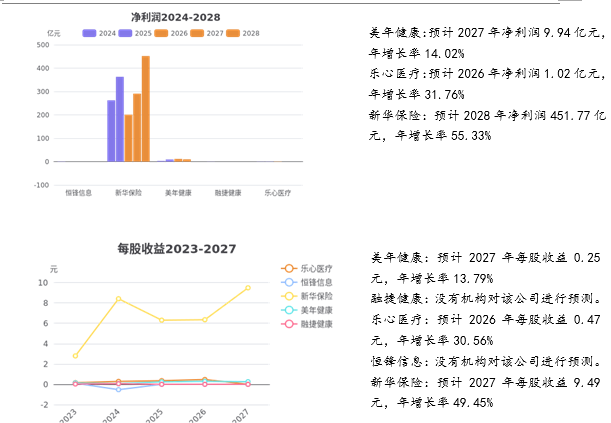Select the 新华保险 2024 purple bar
Image resolution: width=611 pixels, height=423 pixels.
click(x=111, y=131)
